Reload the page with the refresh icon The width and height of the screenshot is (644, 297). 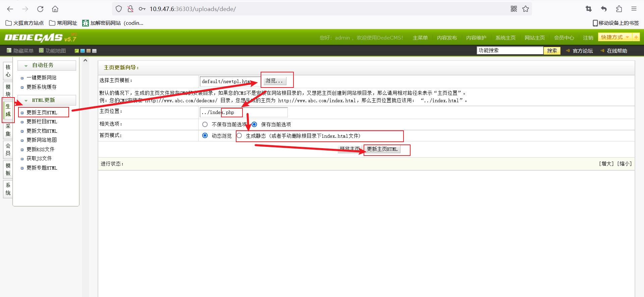pos(40,9)
